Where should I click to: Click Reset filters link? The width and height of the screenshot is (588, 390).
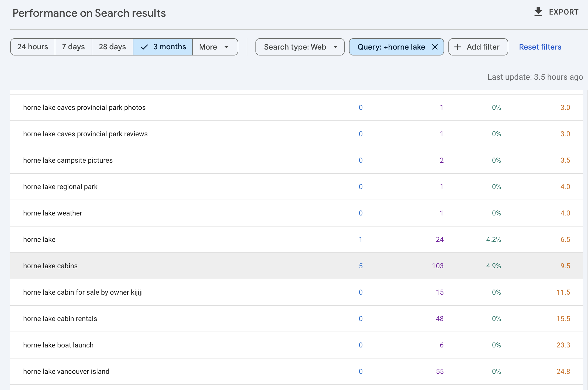540,47
